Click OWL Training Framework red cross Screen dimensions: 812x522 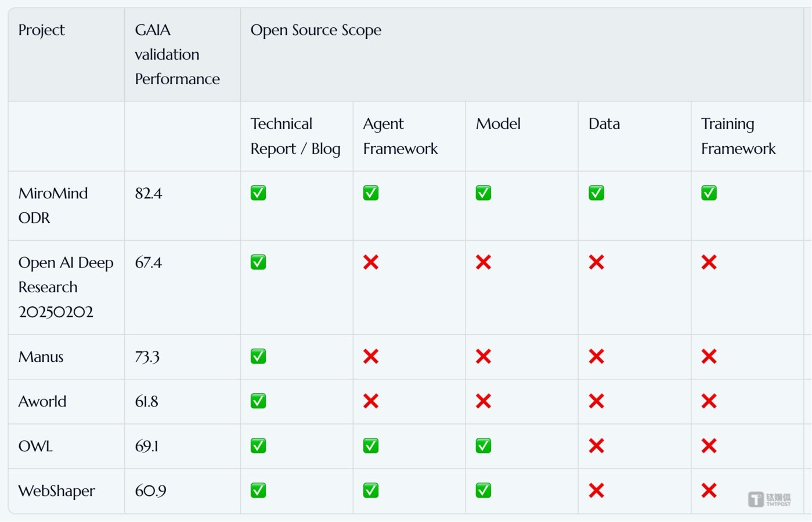point(709,446)
